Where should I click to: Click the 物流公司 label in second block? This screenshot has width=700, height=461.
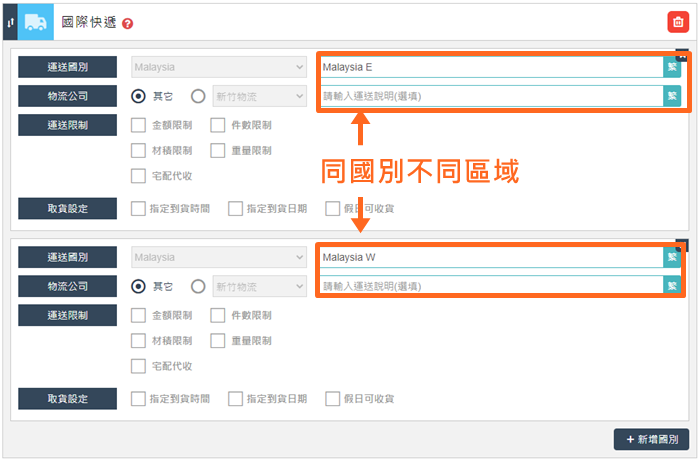(x=67, y=286)
